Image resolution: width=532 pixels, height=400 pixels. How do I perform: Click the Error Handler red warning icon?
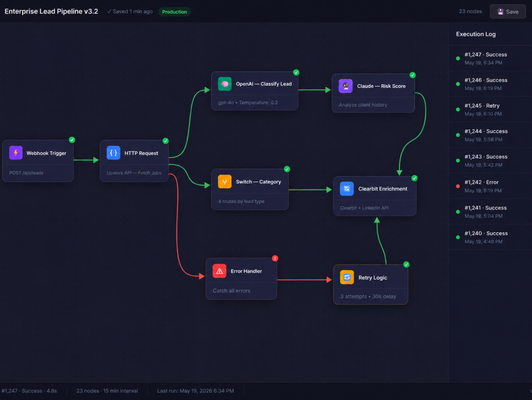219,271
